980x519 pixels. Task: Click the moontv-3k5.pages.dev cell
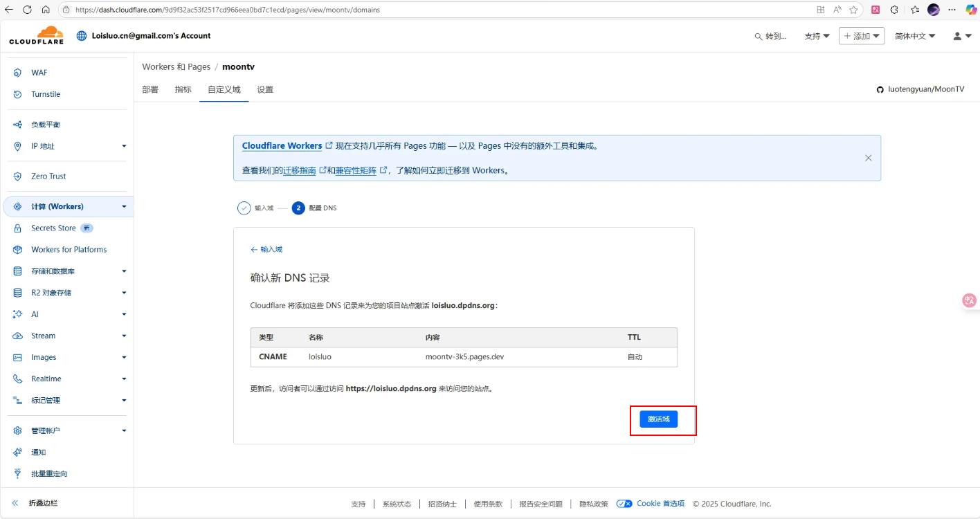click(x=464, y=357)
